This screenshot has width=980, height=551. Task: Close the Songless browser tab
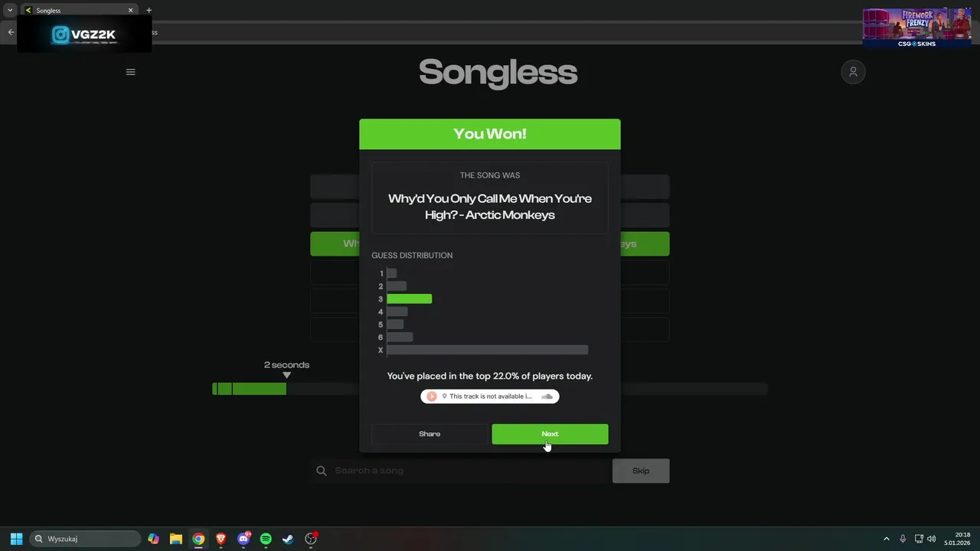click(x=130, y=10)
